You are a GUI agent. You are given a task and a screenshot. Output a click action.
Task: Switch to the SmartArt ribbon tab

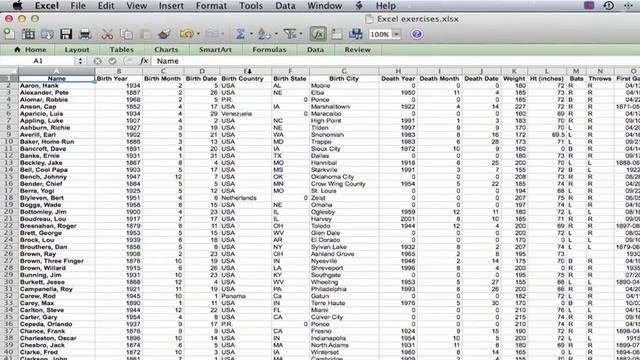216,49
